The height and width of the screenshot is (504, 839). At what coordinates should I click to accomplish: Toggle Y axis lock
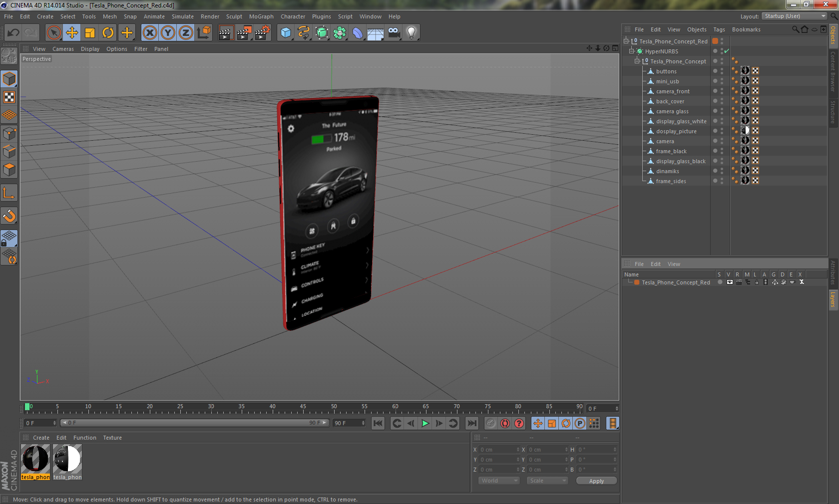point(168,33)
